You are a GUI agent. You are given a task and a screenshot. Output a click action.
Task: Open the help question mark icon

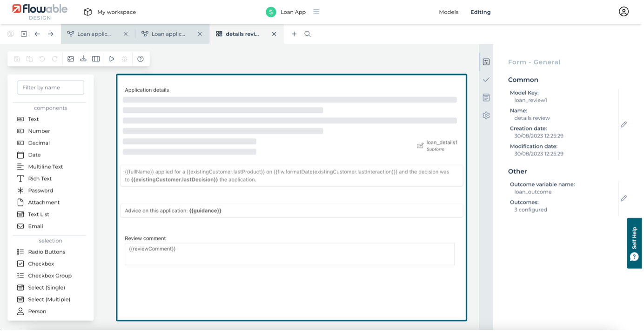click(141, 59)
